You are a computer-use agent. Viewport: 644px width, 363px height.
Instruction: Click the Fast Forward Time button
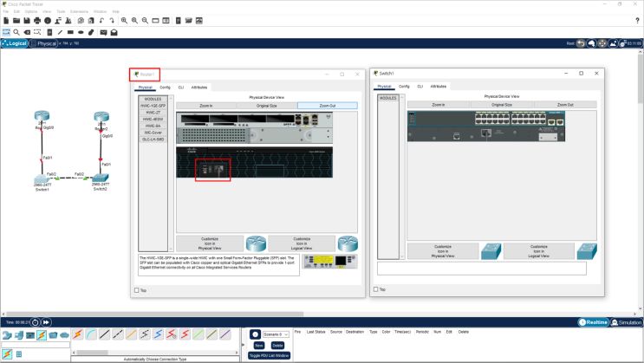[x=46, y=322]
